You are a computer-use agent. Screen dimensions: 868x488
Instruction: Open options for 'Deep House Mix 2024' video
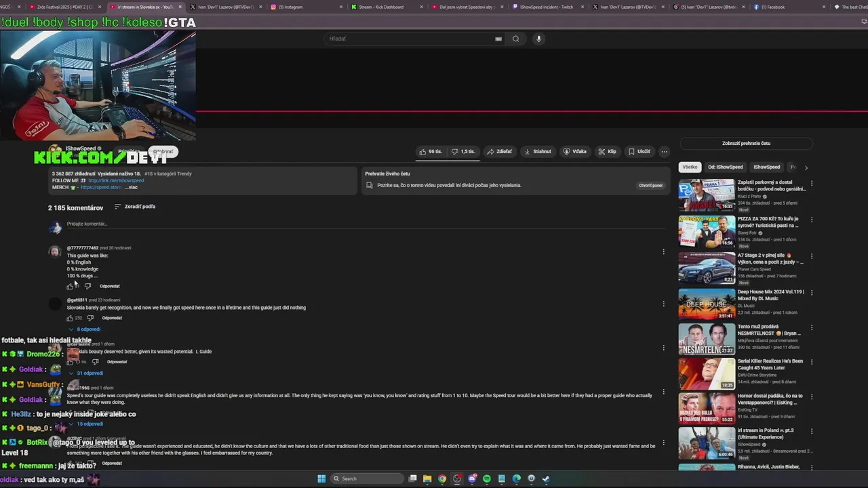[811, 292]
